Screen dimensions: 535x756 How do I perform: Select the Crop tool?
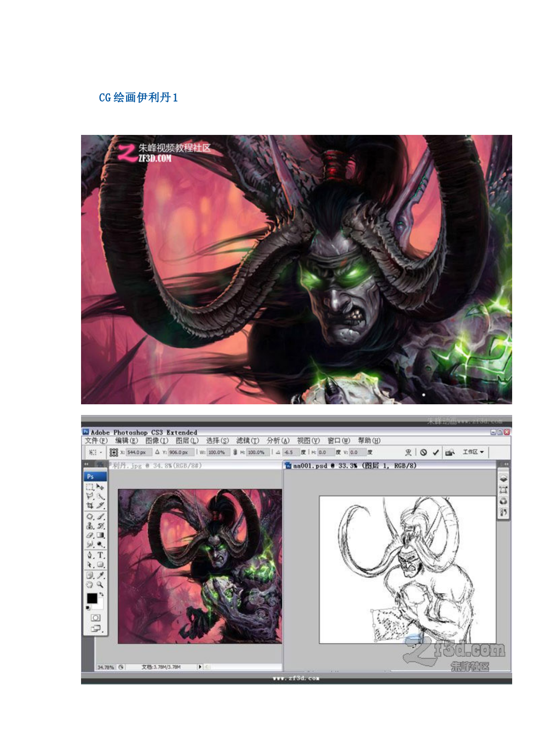coord(90,505)
